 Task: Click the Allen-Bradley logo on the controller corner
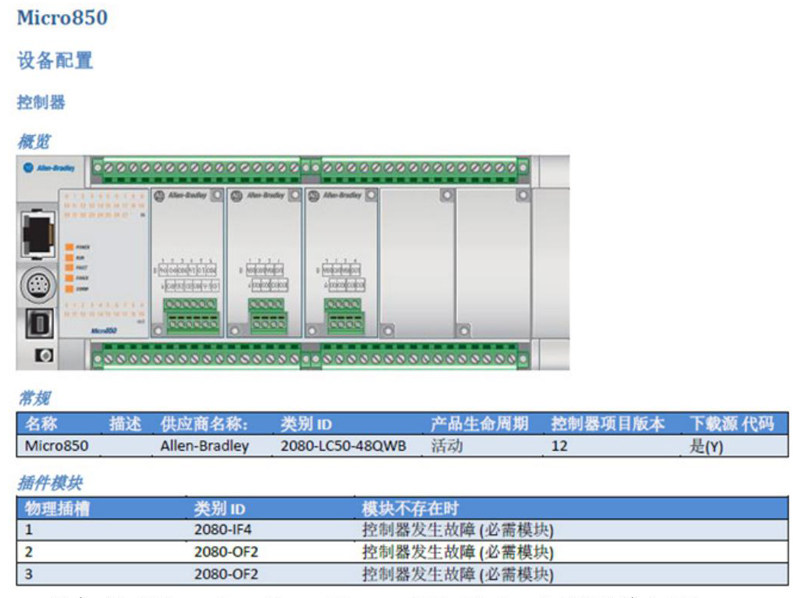coord(49,168)
